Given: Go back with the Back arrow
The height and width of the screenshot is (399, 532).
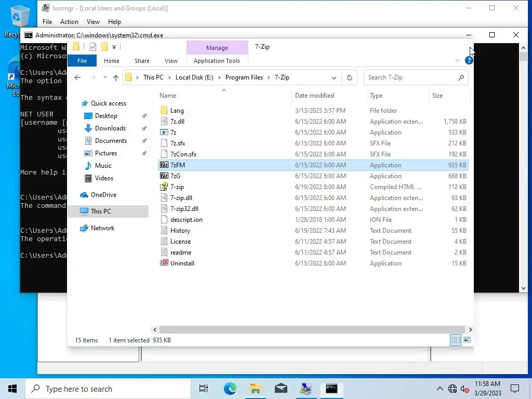Looking at the screenshot, I should click(x=77, y=78).
